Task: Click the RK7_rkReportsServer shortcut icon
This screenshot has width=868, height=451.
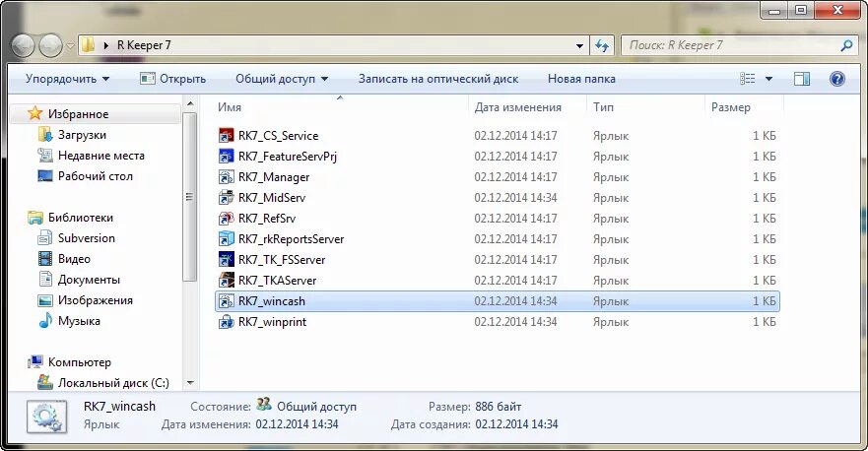Action: point(226,239)
